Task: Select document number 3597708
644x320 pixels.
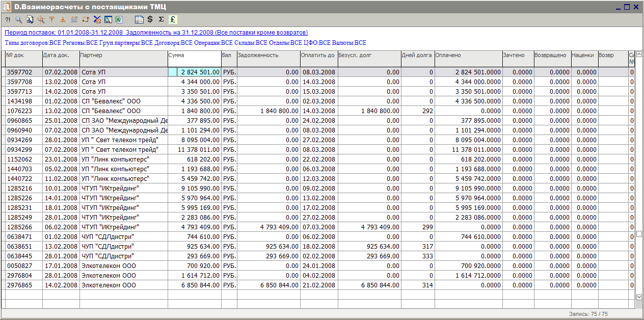Action: coord(23,82)
